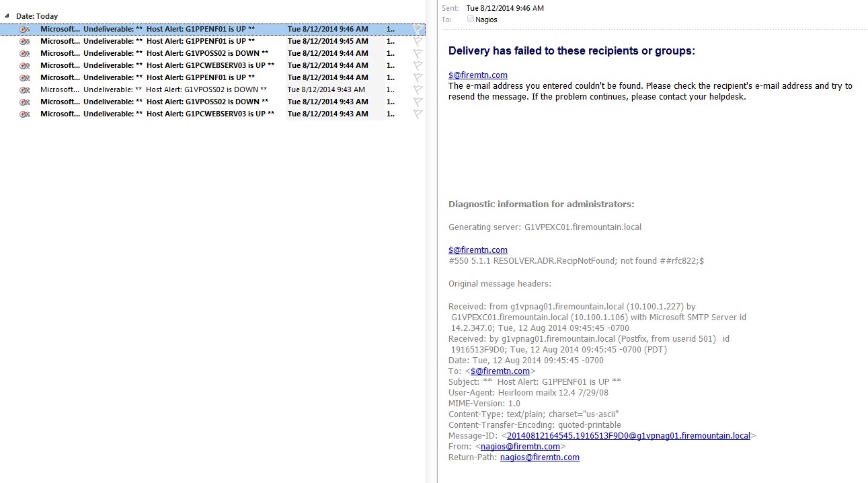Click flag icon for 9:44 AM G1VPOSS02 DOWN message
Image resolution: width=868 pixels, height=483 pixels.
click(x=418, y=54)
